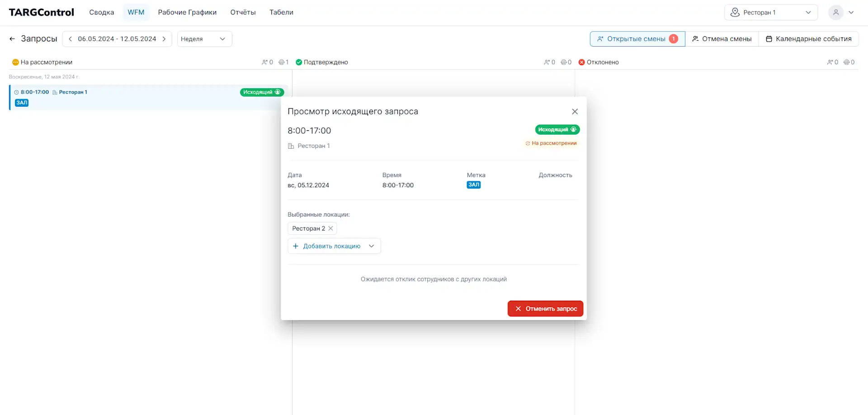Click the На рассмотрении status in the dialog
868x415 pixels.
click(551, 143)
